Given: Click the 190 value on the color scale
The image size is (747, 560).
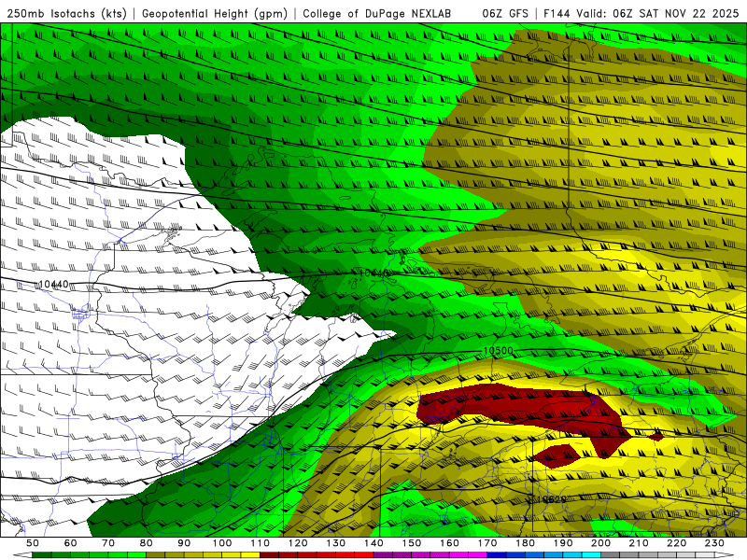Looking at the screenshot, I should 563,543.
